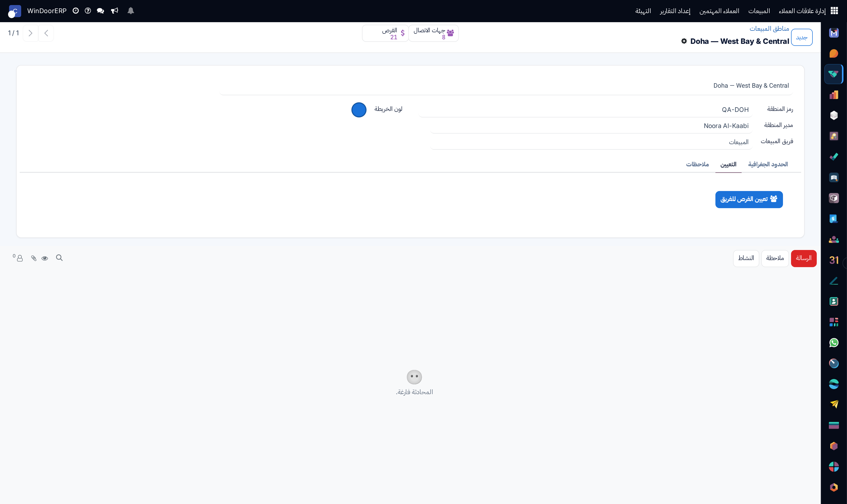Open the package box warning app icon

coord(833,198)
